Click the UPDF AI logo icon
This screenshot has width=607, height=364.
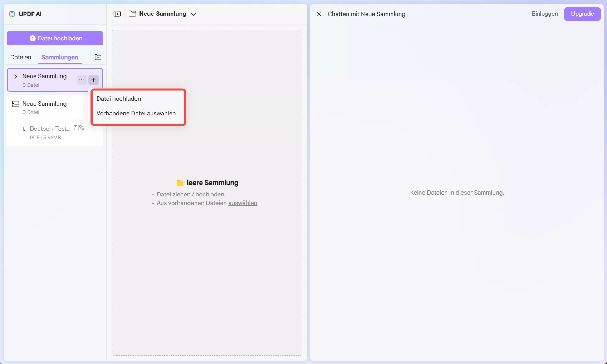click(x=12, y=14)
